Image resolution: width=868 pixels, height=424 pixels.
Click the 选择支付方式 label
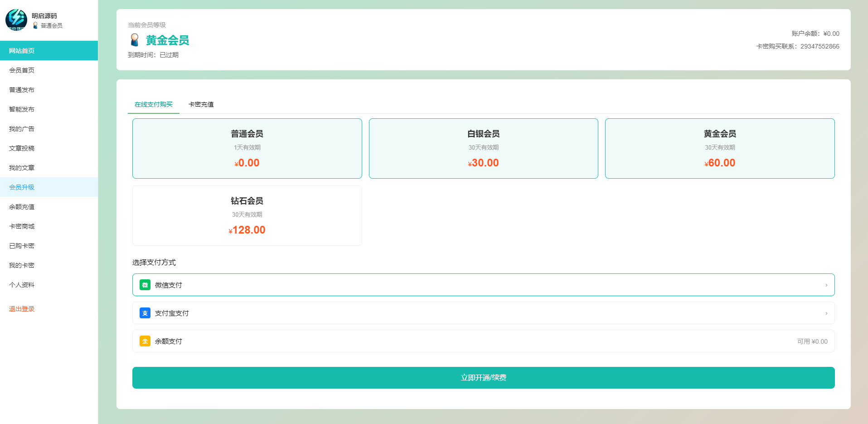pos(154,263)
